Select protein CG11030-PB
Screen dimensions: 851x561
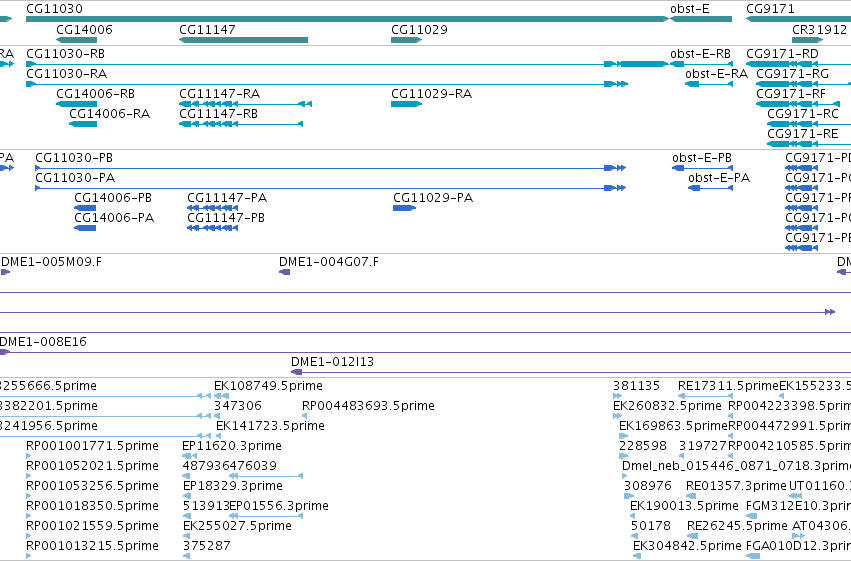click(331, 168)
